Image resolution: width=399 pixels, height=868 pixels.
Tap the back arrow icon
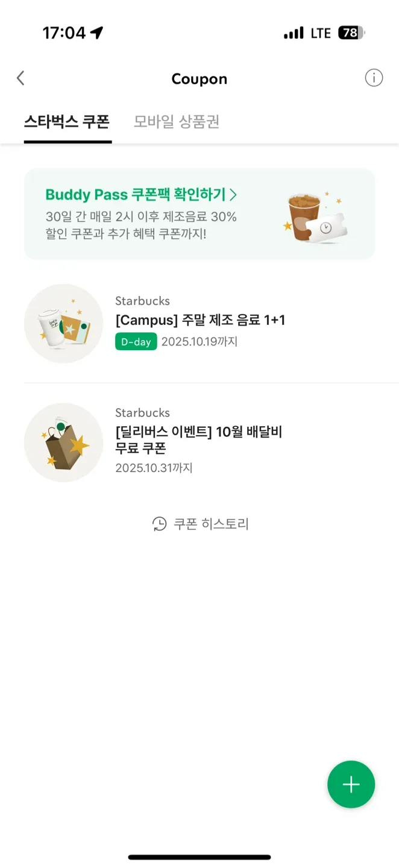tap(20, 78)
